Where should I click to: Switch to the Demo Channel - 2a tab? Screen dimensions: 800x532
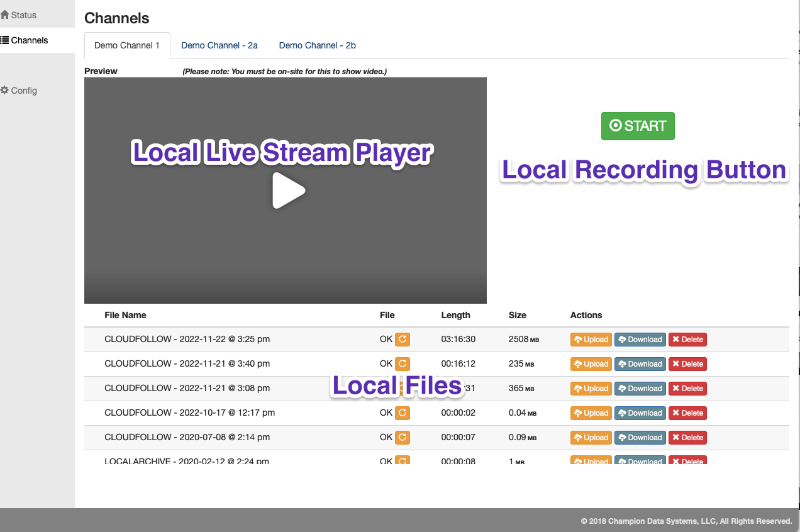(219, 45)
